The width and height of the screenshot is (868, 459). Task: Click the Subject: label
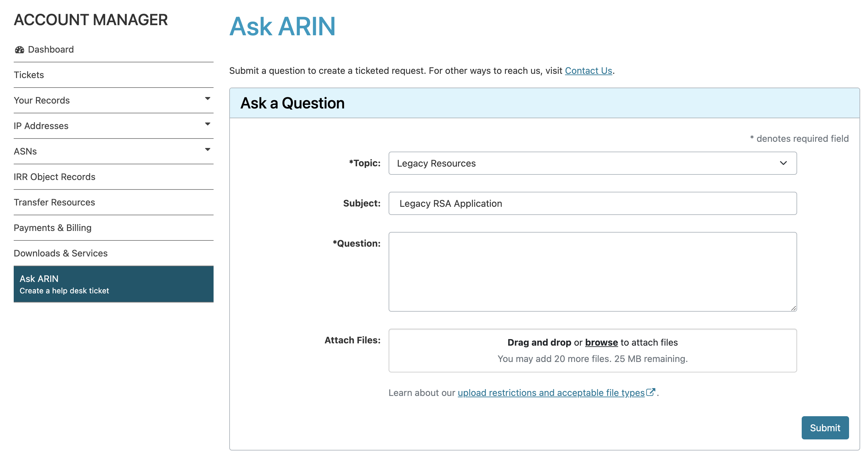[x=362, y=204]
